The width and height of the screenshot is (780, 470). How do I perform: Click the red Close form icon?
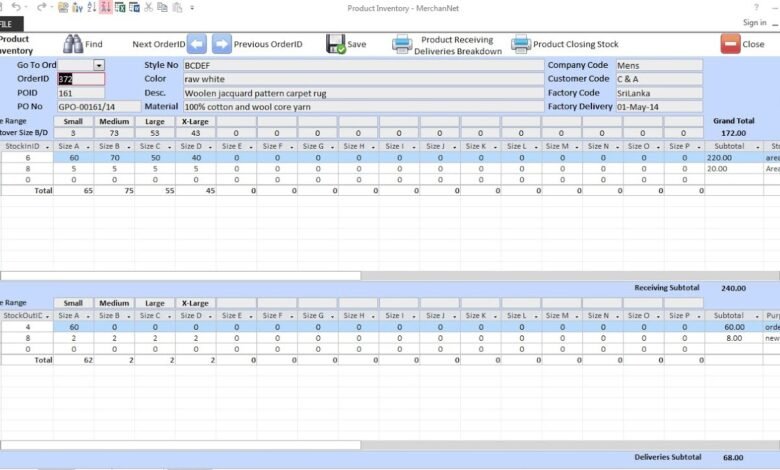click(730, 44)
